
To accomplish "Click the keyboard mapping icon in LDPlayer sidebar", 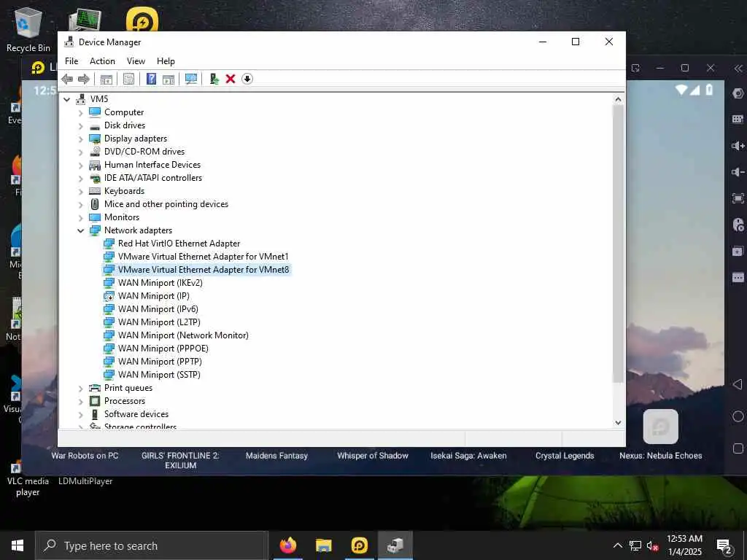I will point(738,119).
